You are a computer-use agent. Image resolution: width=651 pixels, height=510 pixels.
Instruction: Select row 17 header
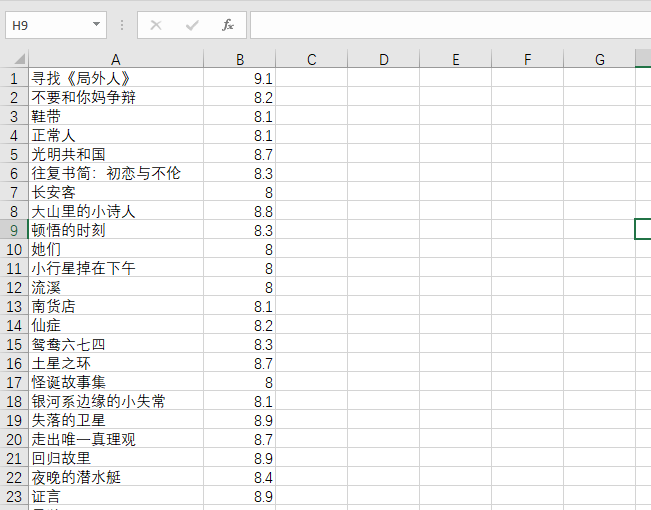click(x=14, y=382)
